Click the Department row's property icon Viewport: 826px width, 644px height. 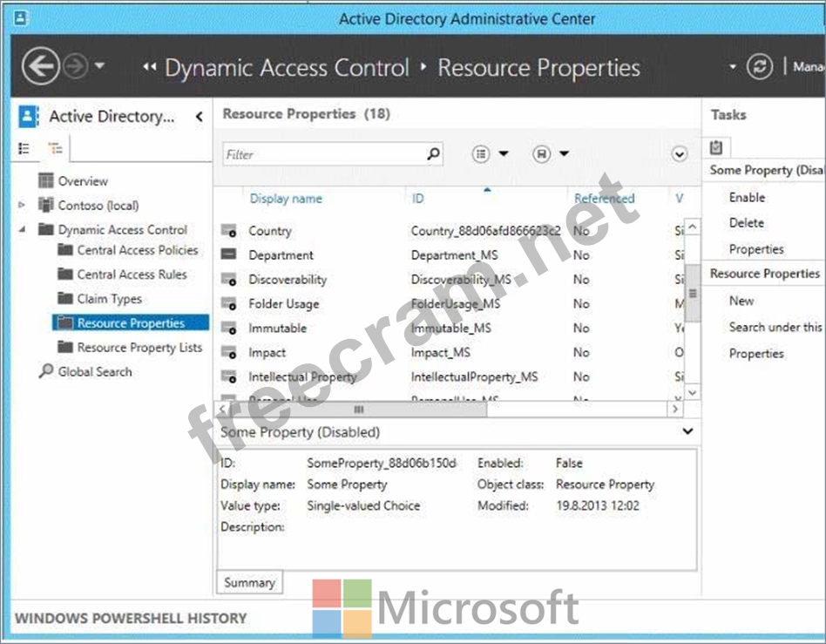pos(228,254)
